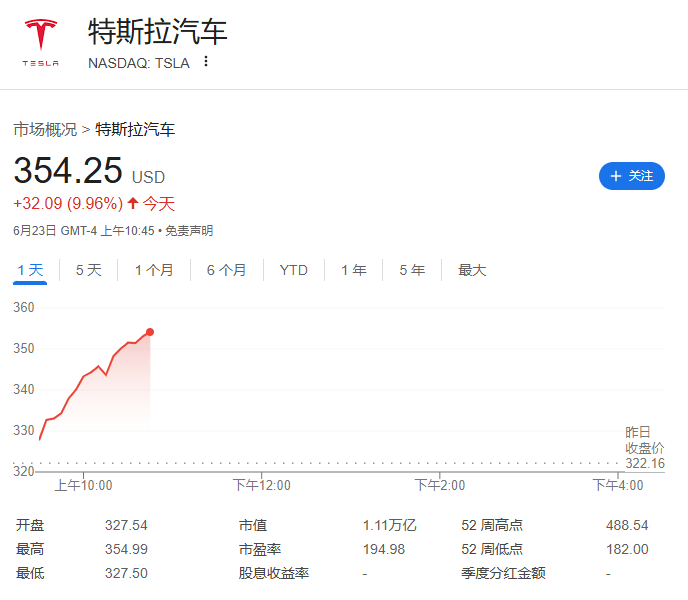Switch to the 1 年 chart tab
Viewport: 688px width, 600px height.
(x=354, y=270)
